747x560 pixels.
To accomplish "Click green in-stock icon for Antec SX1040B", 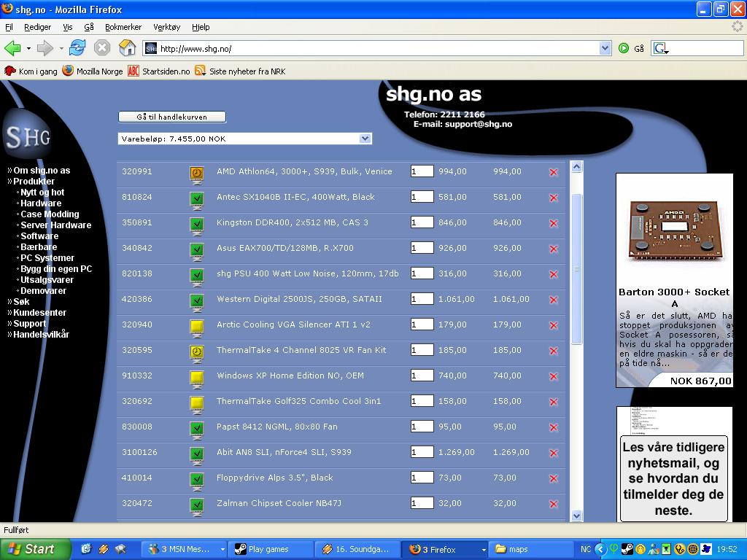I will 197,200.
